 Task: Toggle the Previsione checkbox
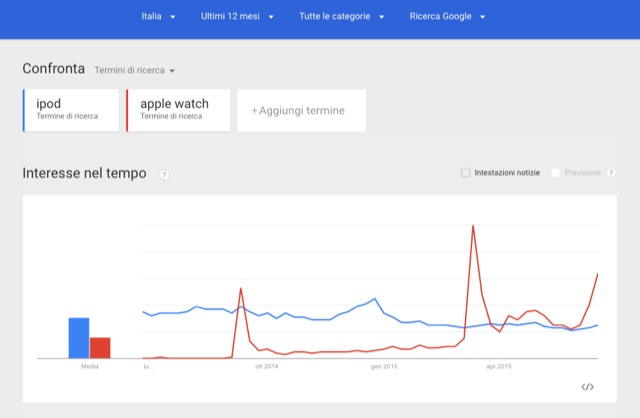point(556,173)
